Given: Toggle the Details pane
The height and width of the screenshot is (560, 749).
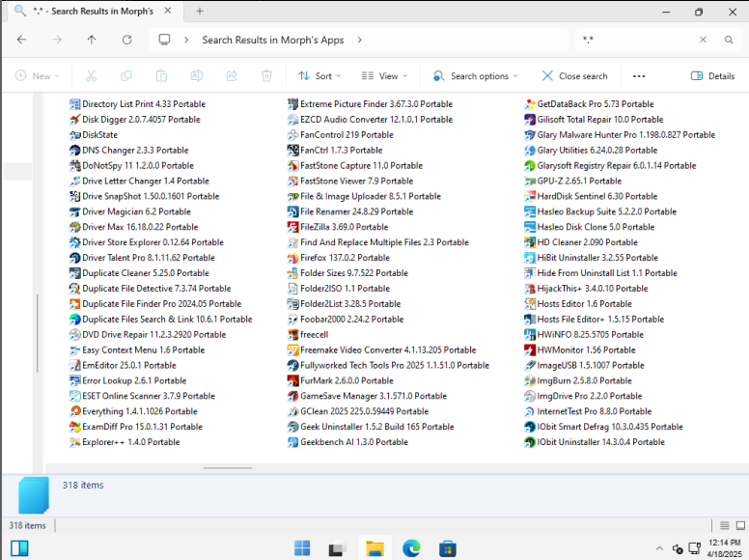Looking at the screenshot, I should [712, 76].
